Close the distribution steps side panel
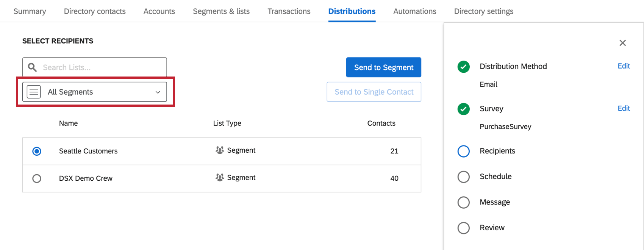This screenshot has width=644, height=250. (622, 43)
